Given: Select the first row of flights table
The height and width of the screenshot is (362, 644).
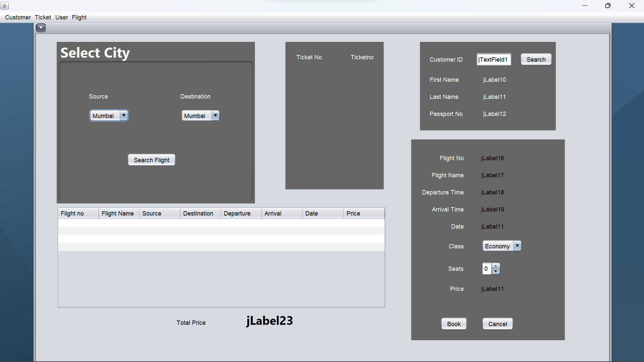Looking at the screenshot, I should tap(221, 223).
